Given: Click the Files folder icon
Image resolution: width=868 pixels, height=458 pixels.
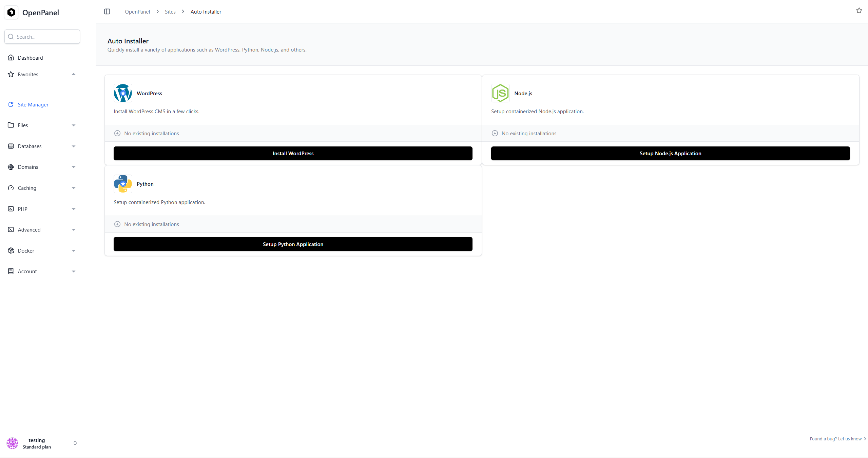Looking at the screenshot, I should [11, 125].
